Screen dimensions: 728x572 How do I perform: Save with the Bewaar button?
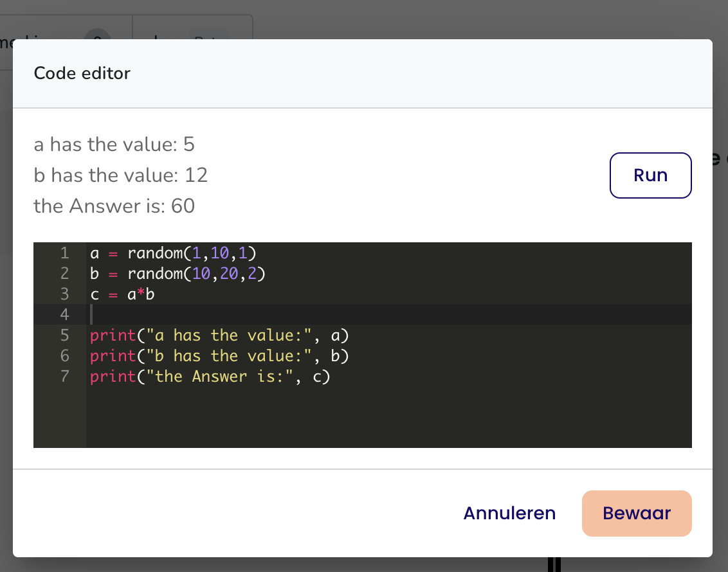coord(637,513)
